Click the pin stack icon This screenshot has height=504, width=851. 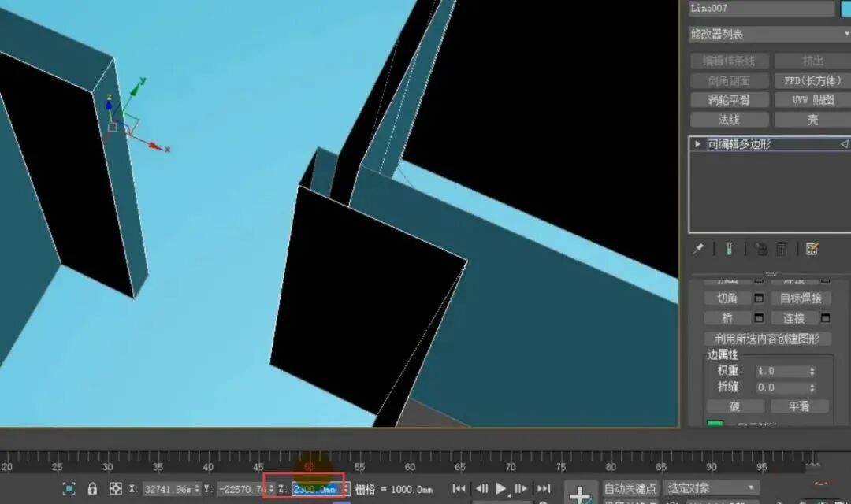pos(698,249)
